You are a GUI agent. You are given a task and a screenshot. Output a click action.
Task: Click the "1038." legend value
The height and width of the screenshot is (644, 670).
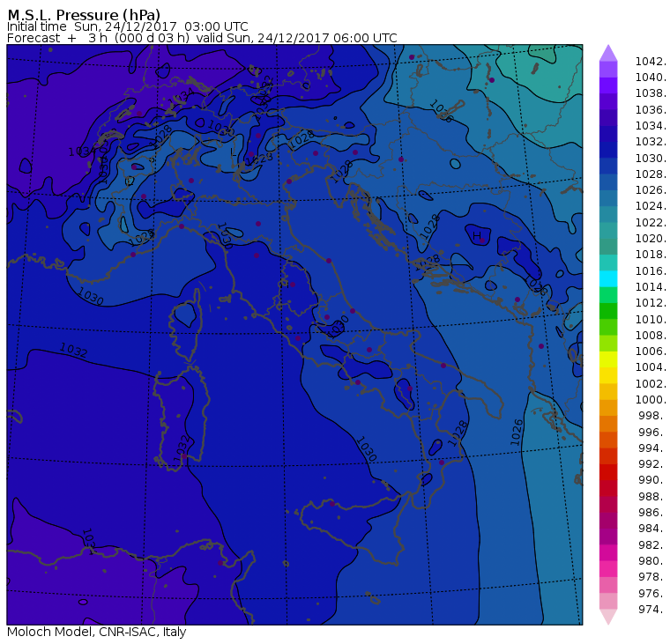coord(651,93)
